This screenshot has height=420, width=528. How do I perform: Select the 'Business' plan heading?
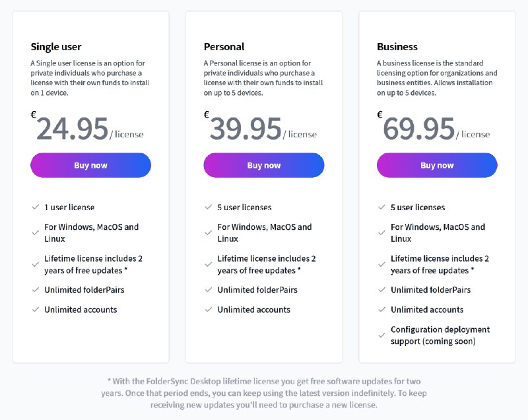click(x=397, y=47)
